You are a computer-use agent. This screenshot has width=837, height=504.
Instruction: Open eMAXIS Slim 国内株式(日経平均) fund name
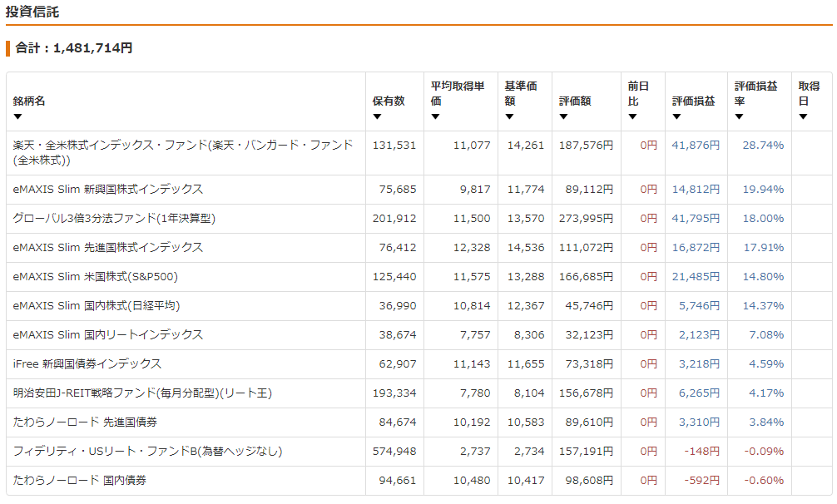tap(97, 305)
